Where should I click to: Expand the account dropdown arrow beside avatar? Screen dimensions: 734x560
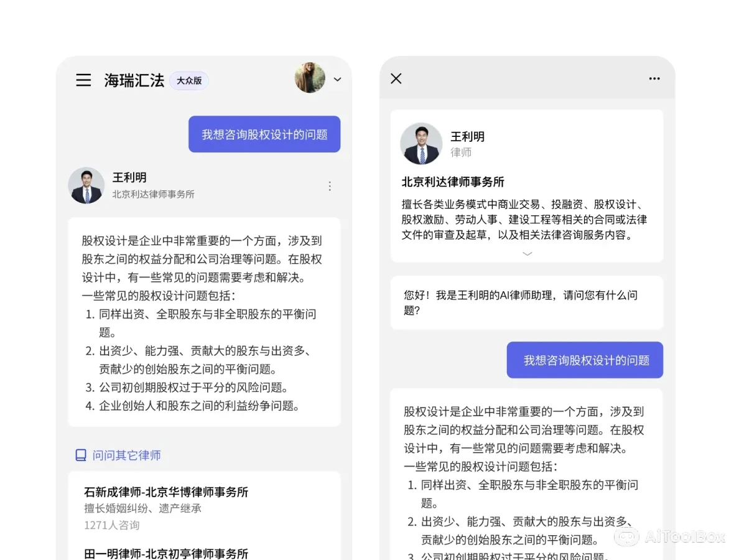pos(337,80)
